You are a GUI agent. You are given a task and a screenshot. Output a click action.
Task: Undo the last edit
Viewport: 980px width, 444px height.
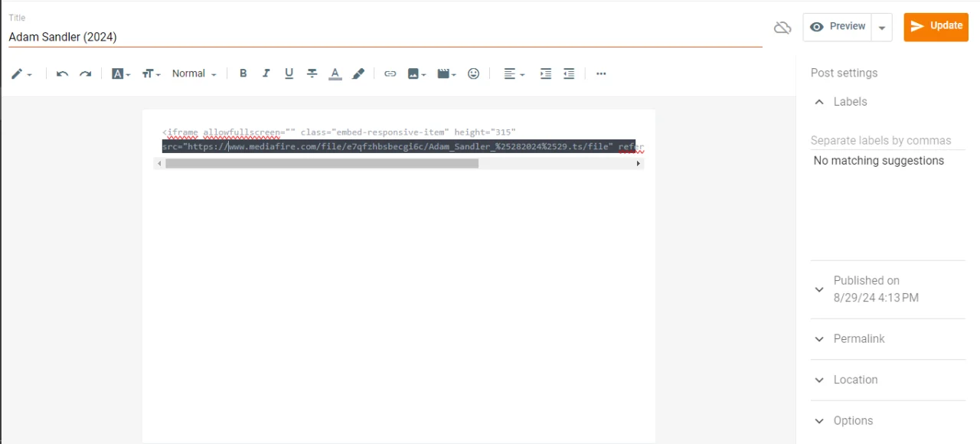tap(63, 73)
